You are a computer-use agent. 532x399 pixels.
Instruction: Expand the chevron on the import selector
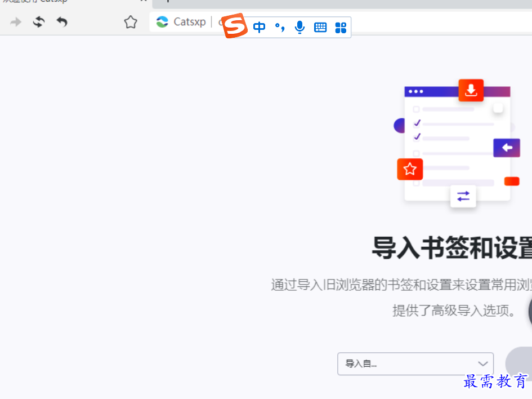482,363
